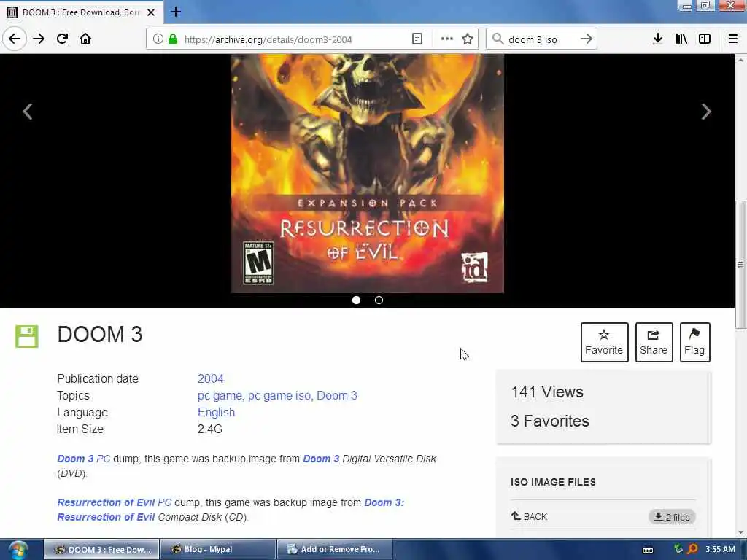Image resolution: width=747 pixels, height=560 pixels.
Task: Open the hamburger application menu
Action: coord(732,39)
